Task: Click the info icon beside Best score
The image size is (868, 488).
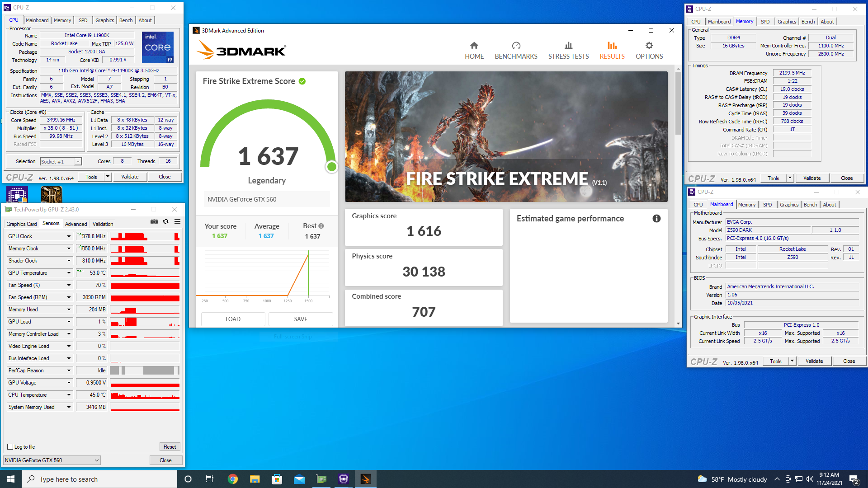Action: click(321, 226)
